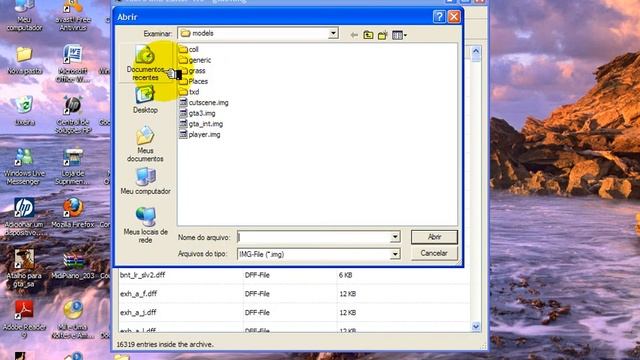Screen dimensions: 640x360
Task: Select the player.img file
Action: pyautogui.click(x=200, y=134)
